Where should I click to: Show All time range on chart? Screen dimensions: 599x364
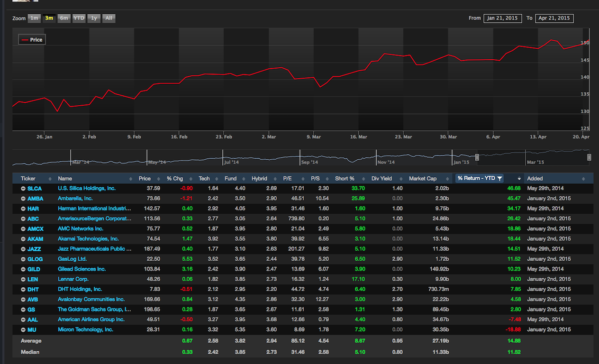pos(109,18)
